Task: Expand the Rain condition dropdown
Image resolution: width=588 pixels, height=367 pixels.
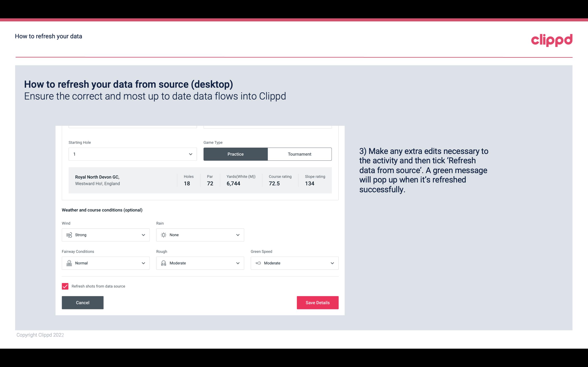Action: pyautogui.click(x=238, y=235)
